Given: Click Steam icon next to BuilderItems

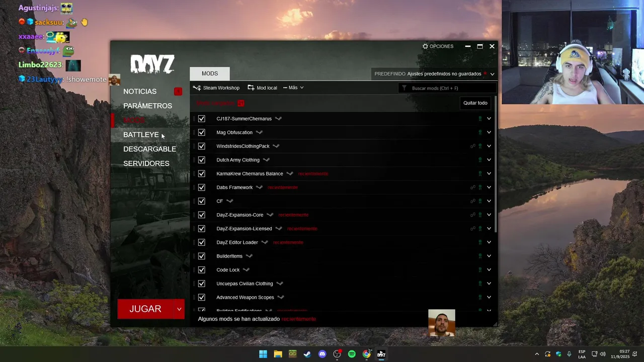Looking at the screenshot, I should tap(249, 256).
